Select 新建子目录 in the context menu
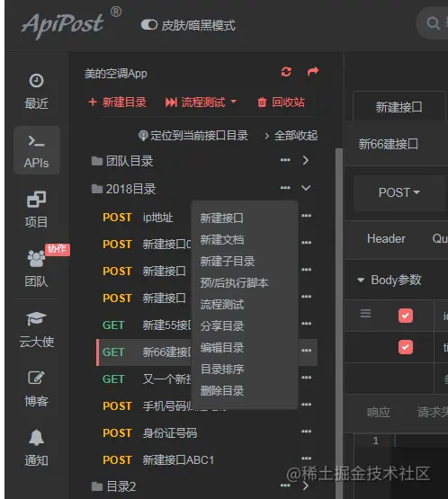This screenshot has width=448, height=499. tap(228, 262)
